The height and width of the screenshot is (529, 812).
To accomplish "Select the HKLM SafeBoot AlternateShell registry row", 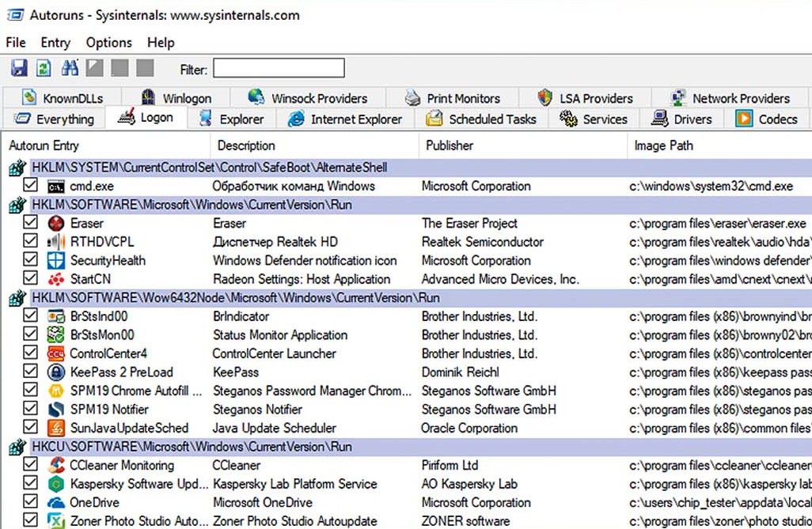I will pos(210,168).
